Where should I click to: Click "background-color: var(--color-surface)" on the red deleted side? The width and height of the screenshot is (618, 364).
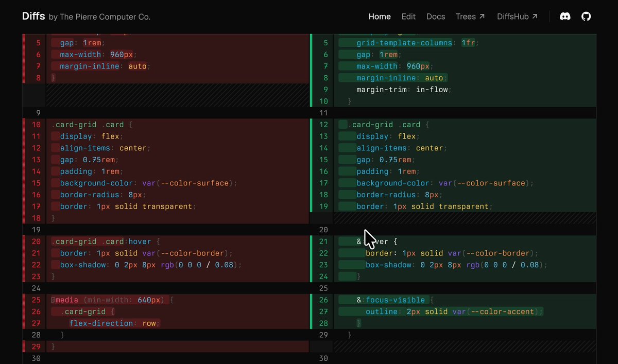pos(149,183)
